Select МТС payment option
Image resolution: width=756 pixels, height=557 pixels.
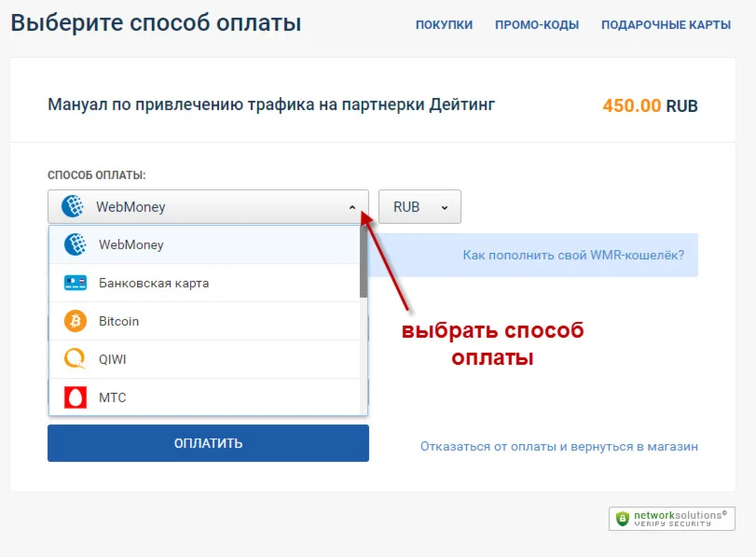click(x=204, y=397)
